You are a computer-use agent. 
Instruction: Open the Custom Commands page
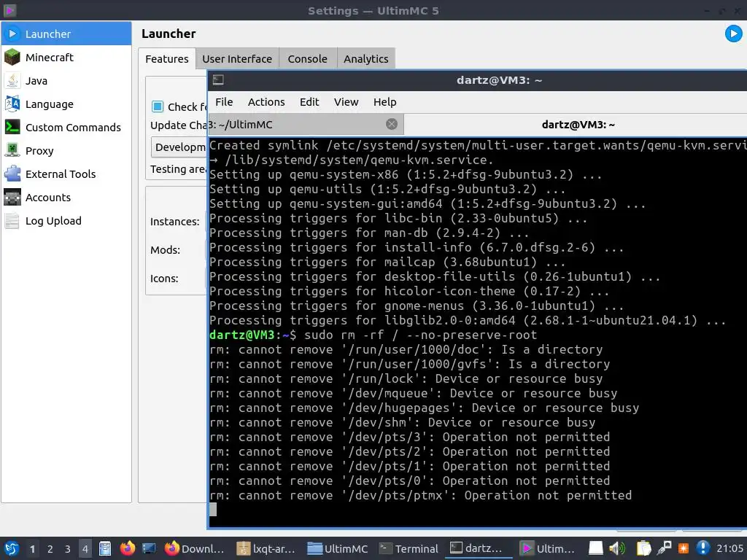coord(66,127)
